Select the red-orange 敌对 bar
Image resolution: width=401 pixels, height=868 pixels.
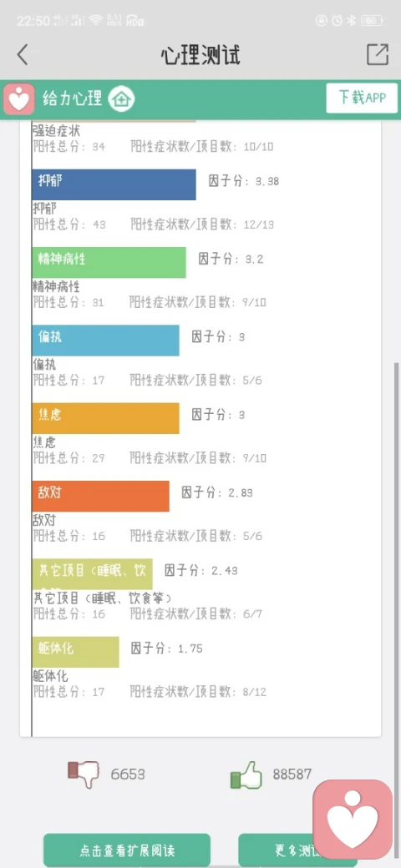[100, 496]
